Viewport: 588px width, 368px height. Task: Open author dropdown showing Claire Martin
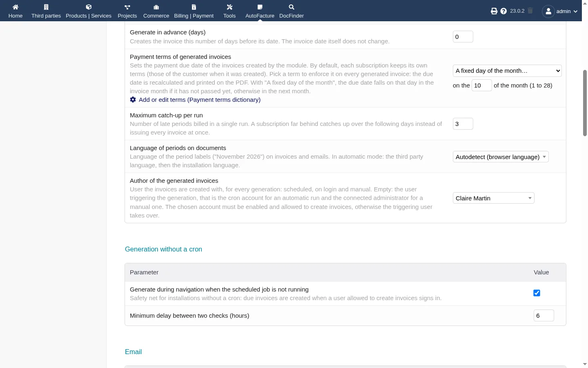tap(493, 198)
